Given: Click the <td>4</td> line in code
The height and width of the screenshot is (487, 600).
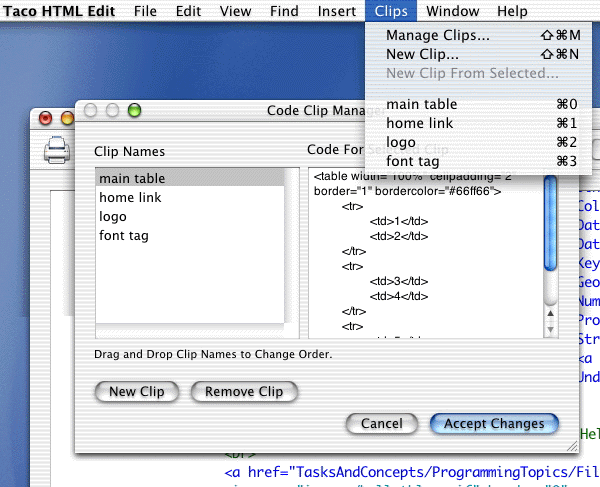Looking at the screenshot, I should point(399,296).
